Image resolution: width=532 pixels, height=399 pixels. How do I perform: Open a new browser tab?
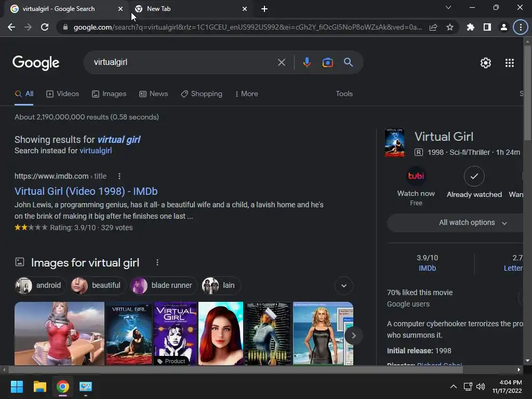pos(264,9)
